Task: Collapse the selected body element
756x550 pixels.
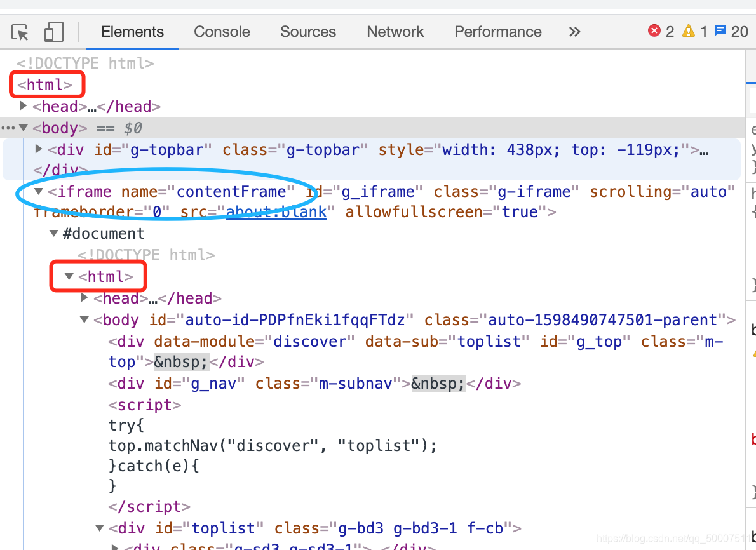Action: (x=23, y=128)
